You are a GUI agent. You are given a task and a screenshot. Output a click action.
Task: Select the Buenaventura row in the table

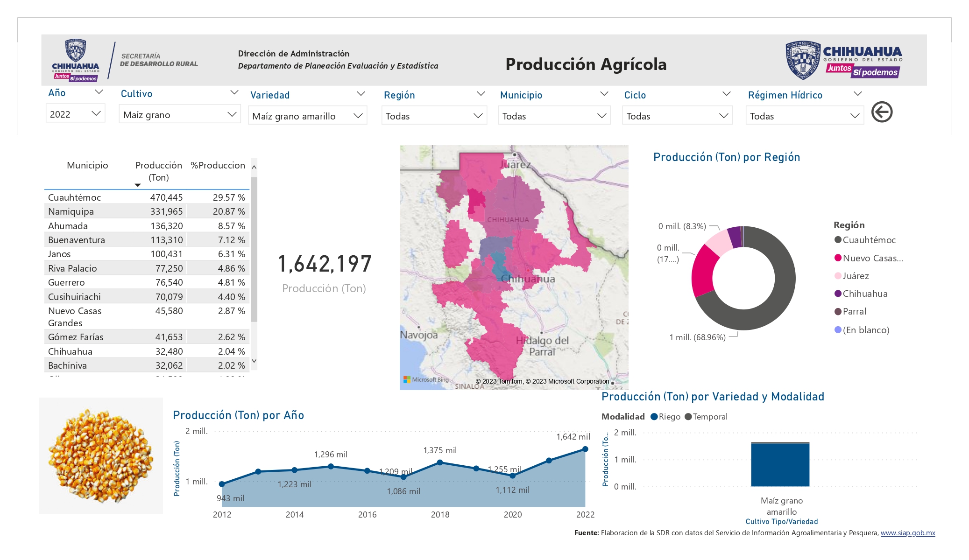click(147, 240)
